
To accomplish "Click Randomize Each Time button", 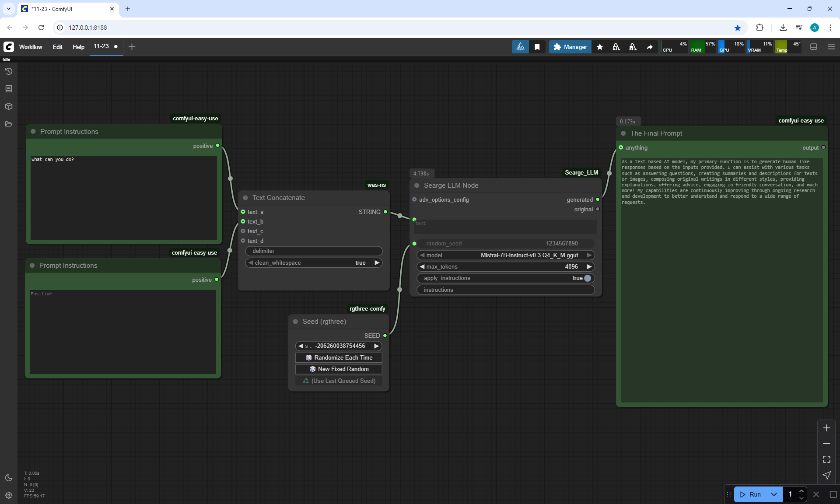I will point(339,357).
